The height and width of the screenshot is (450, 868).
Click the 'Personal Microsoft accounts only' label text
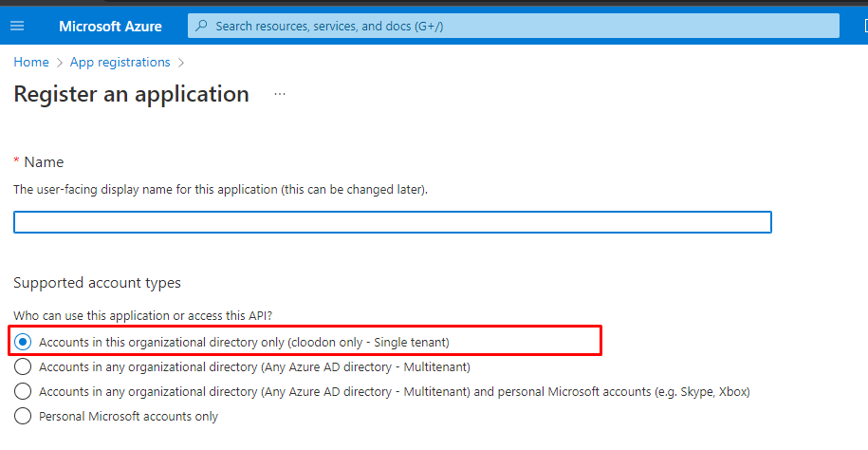click(x=128, y=417)
